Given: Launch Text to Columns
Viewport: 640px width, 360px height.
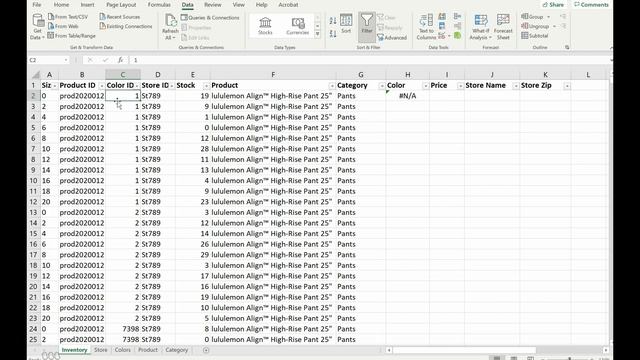Looking at the screenshot, I should 426,27.
